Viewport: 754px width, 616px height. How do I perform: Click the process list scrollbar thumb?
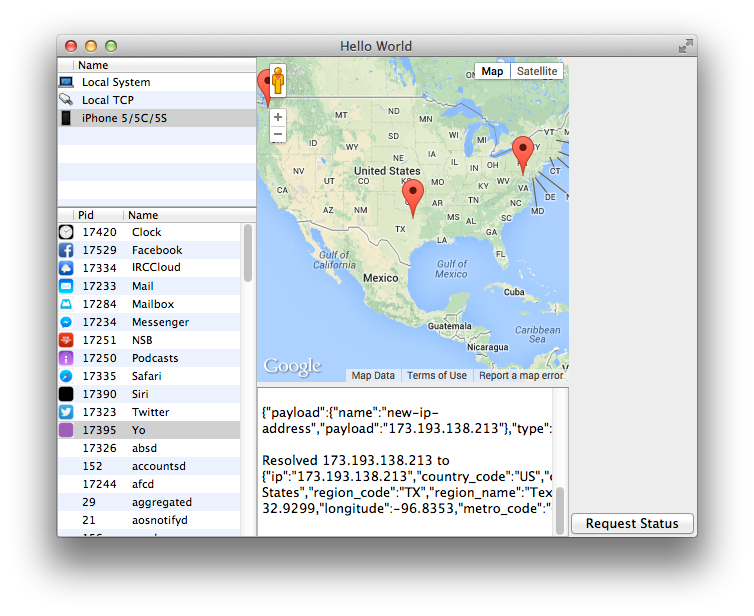[248, 253]
